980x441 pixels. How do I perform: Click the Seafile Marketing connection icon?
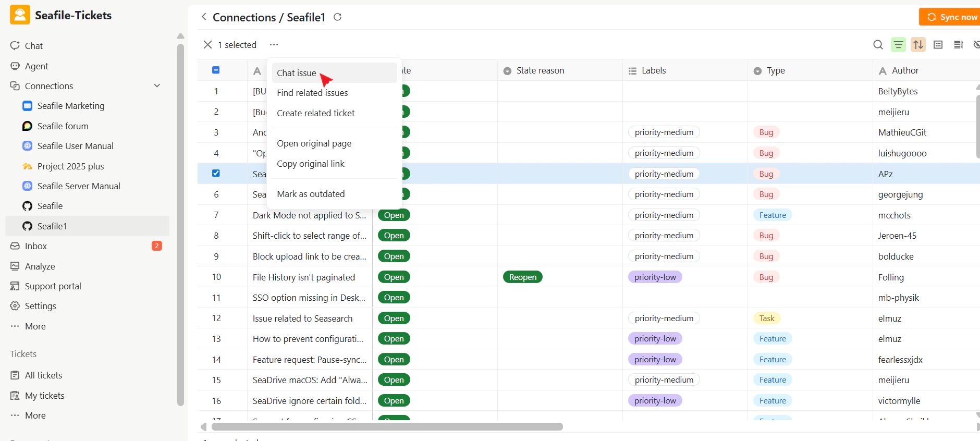pos(28,106)
